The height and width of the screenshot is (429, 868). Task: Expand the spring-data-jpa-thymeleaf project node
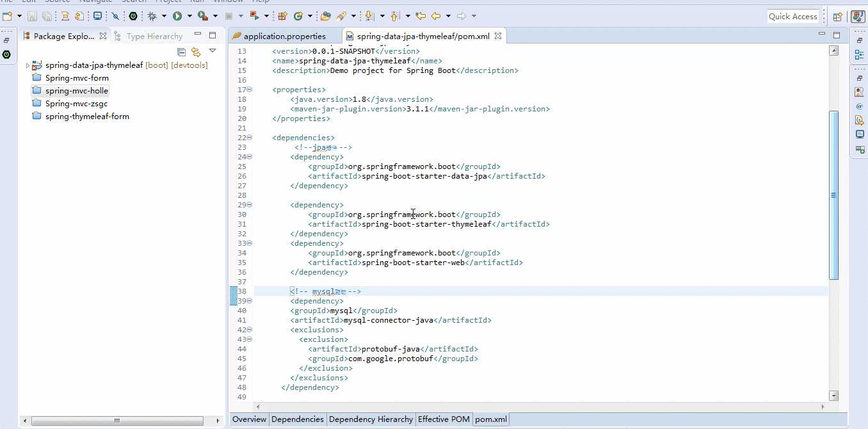pyautogui.click(x=28, y=65)
